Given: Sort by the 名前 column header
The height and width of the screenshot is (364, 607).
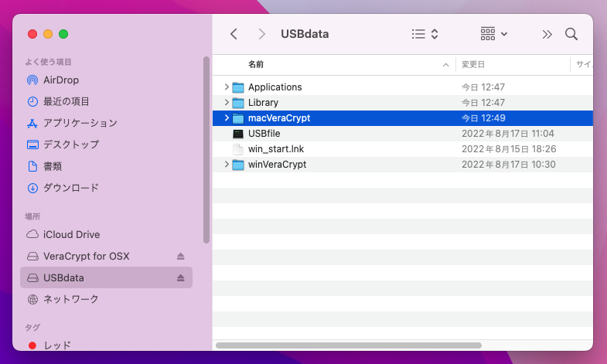Looking at the screenshot, I should point(256,64).
